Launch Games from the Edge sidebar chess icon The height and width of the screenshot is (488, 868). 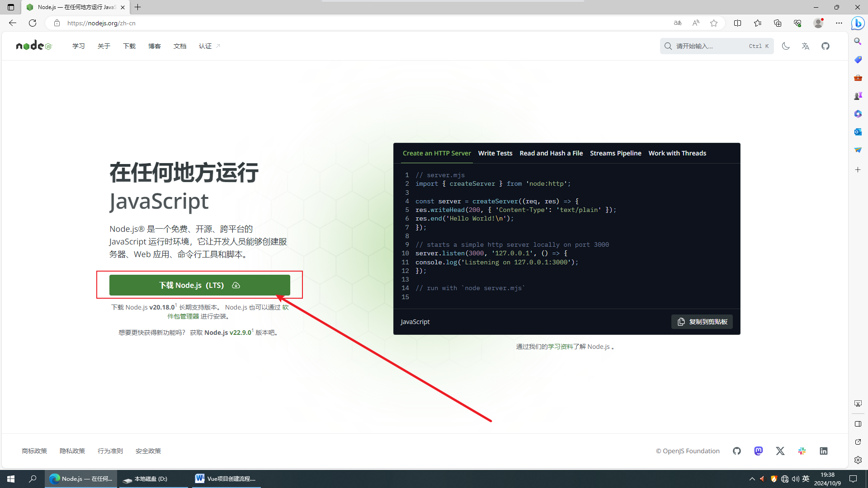858,95
